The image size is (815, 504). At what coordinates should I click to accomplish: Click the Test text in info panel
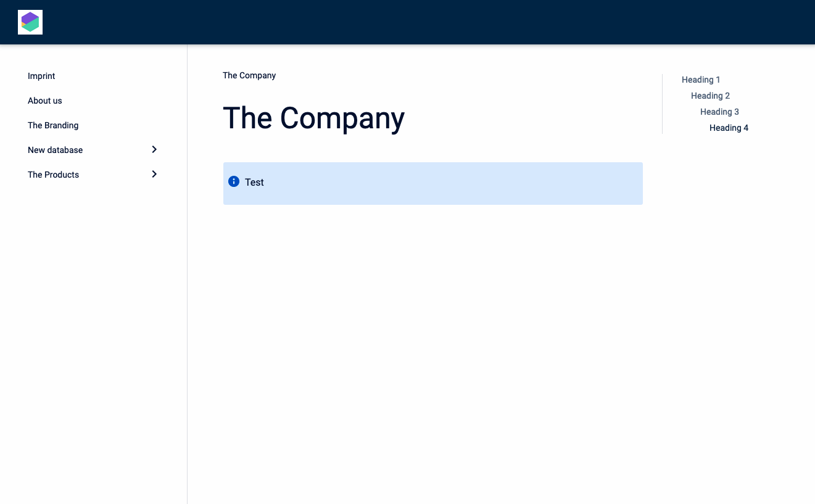254,182
